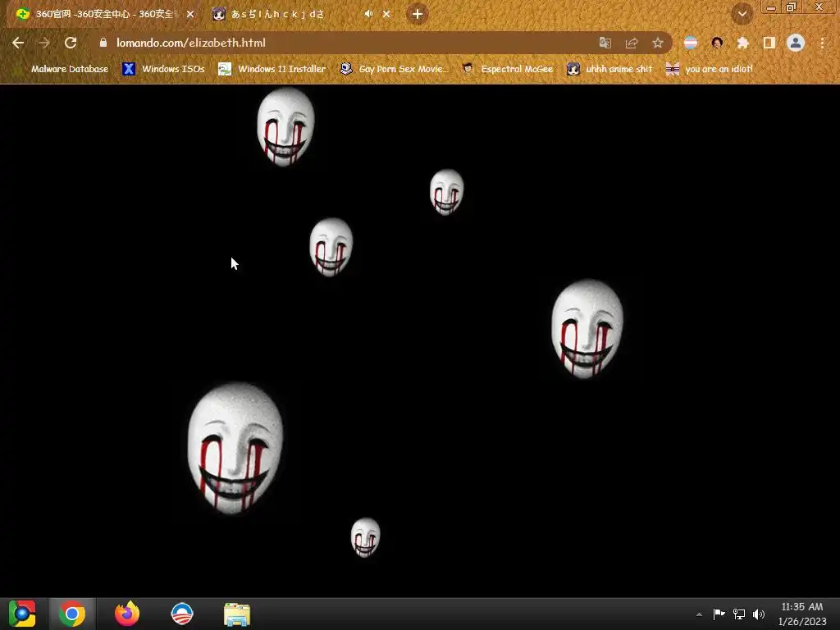Open the you are an idiot! bookmark

pyautogui.click(x=710, y=69)
